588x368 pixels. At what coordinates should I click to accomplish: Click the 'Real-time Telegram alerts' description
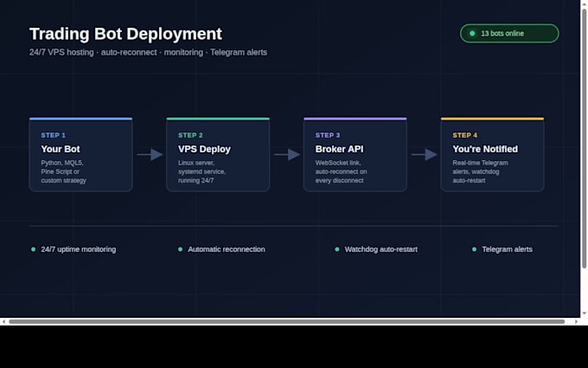481,171
